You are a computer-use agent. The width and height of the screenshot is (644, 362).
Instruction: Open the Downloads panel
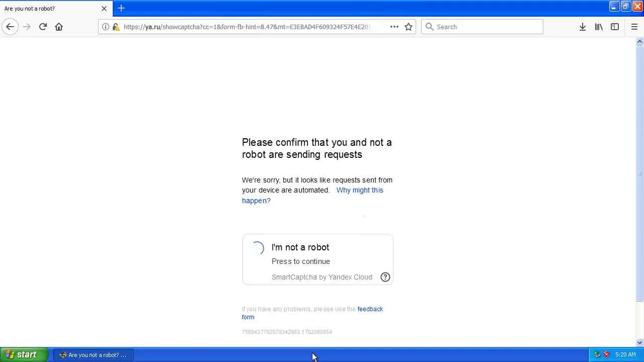[582, 27]
